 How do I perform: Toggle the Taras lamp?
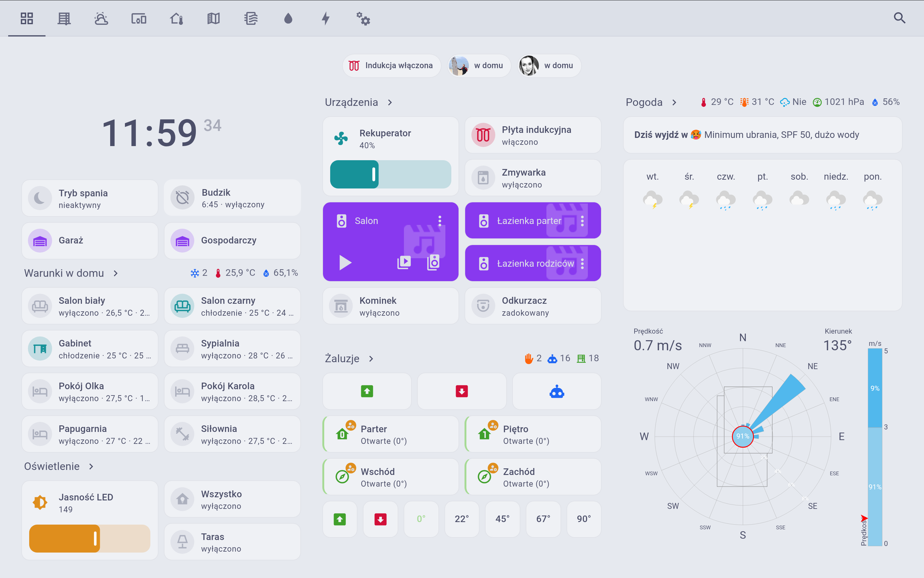tap(232, 542)
